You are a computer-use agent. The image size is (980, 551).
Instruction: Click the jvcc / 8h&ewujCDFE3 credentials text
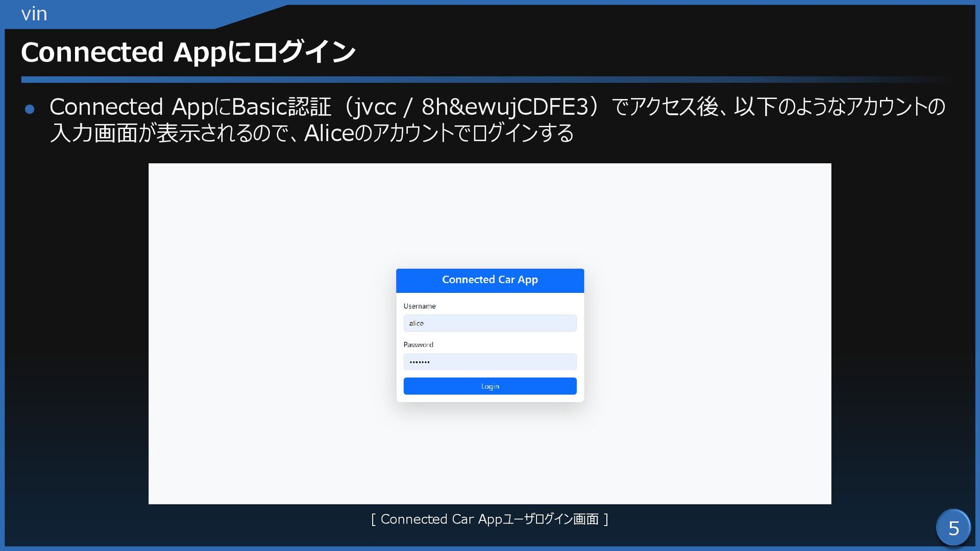pyautogui.click(x=470, y=107)
